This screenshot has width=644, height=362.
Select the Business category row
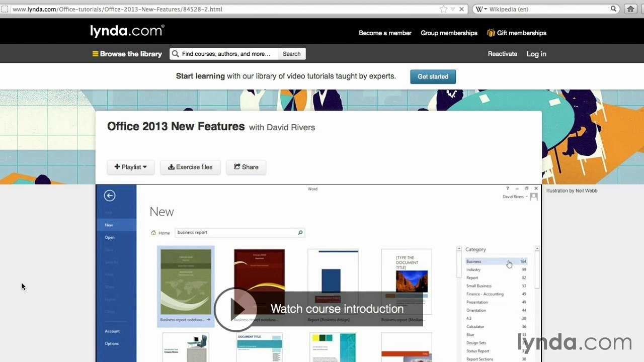pos(496,261)
